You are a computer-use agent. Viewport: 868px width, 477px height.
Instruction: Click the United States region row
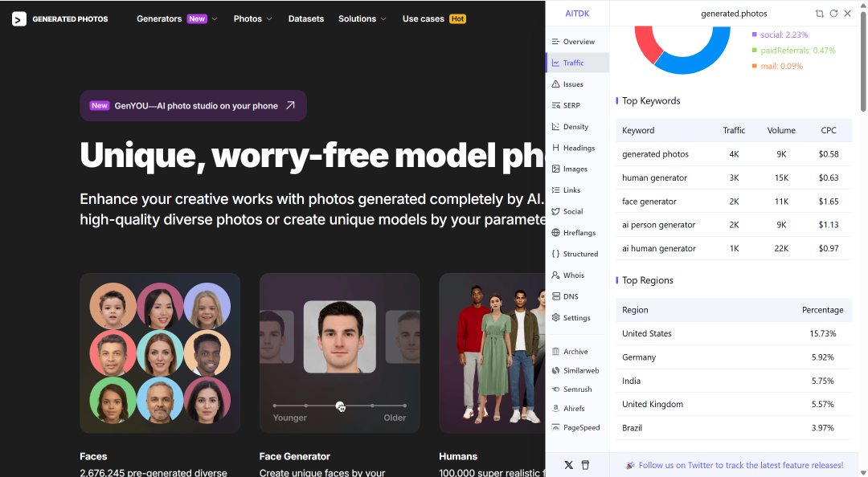tap(734, 333)
